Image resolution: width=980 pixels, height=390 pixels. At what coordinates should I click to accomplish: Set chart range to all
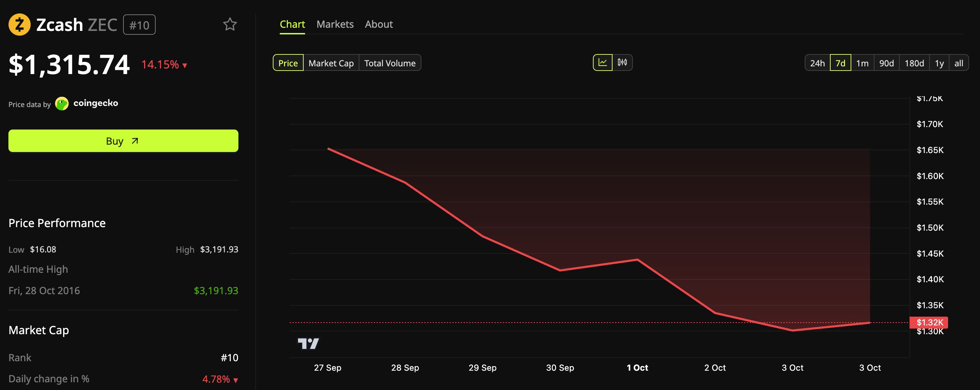[x=958, y=63]
